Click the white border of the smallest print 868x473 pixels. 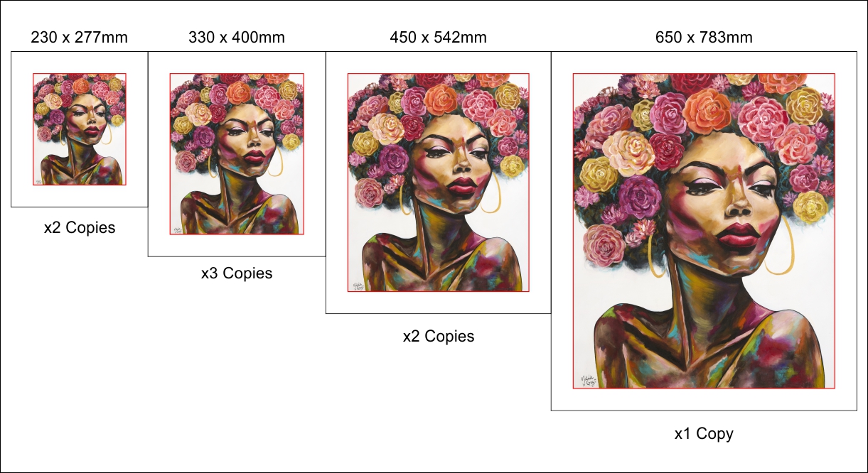tap(21, 129)
